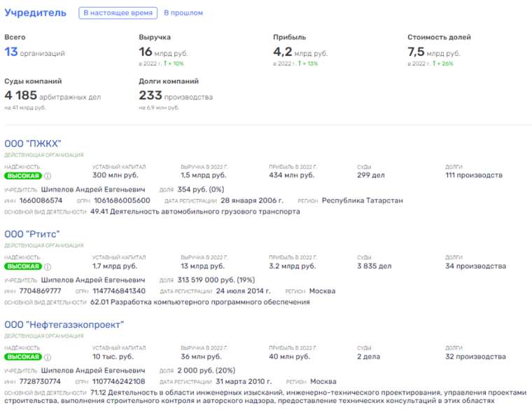This screenshot has width=532, height=412.
Task: Click charter capital '300 млн руб.'
Action: pyautogui.click(x=115, y=175)
